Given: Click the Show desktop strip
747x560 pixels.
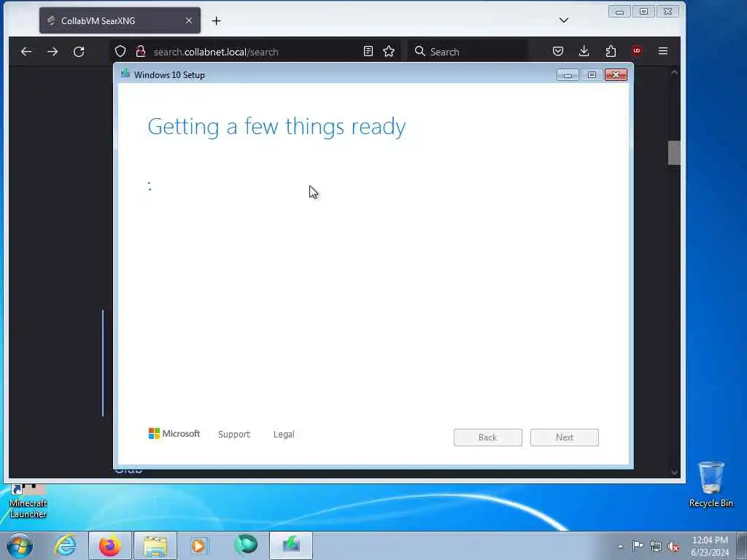Looking at the screenshot, I should tap(742, 545).
